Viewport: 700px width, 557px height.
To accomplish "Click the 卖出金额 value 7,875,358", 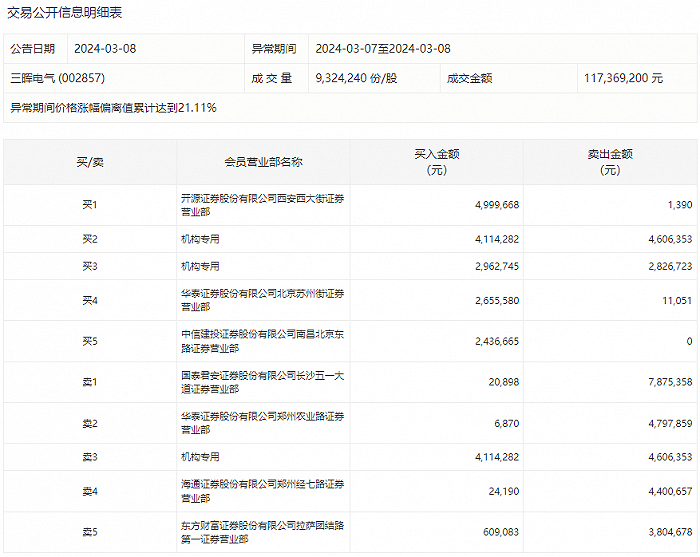I will [670, 382].
